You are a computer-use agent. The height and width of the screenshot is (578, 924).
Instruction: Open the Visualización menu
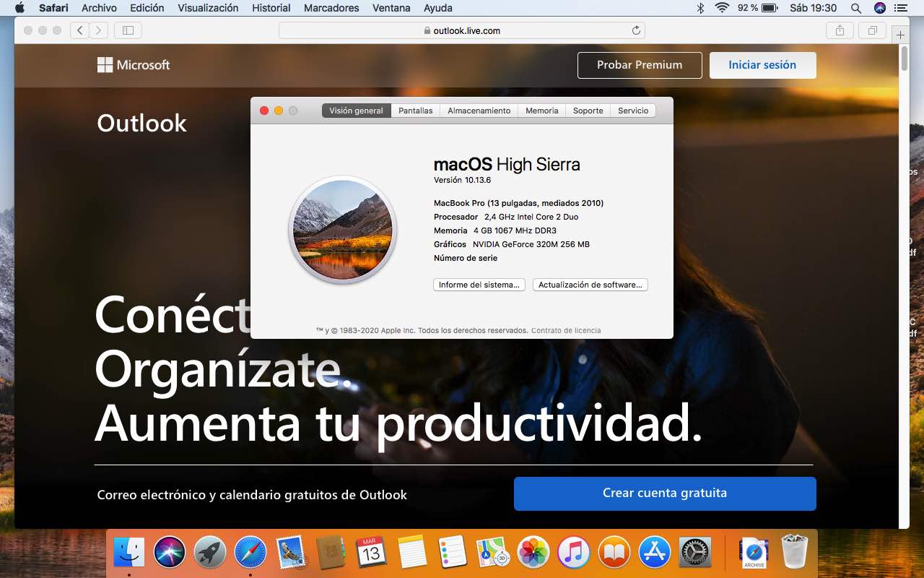[x=208, y=8]
